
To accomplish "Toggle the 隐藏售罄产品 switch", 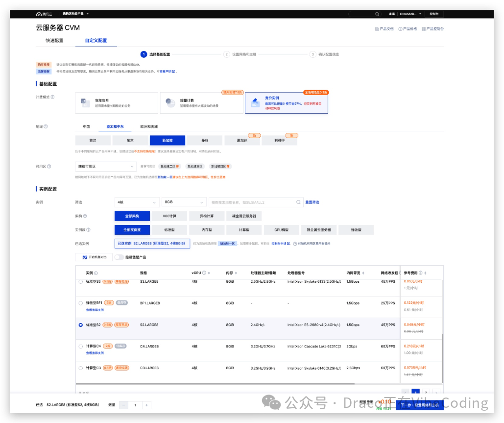I will tap(119, 257).
